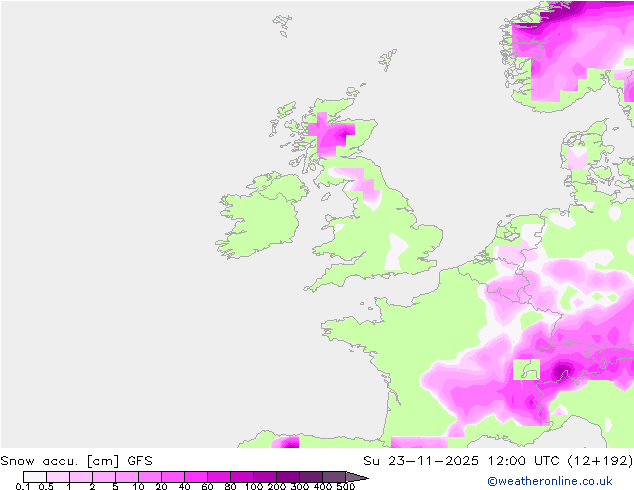Pick the 100–200 cm legend swatch
The height and width of the screenshot is (490, 634).
tap(265, 477)
